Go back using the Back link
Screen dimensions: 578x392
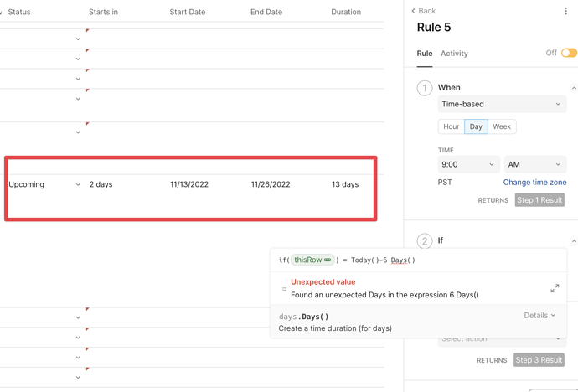pos(424,11)
